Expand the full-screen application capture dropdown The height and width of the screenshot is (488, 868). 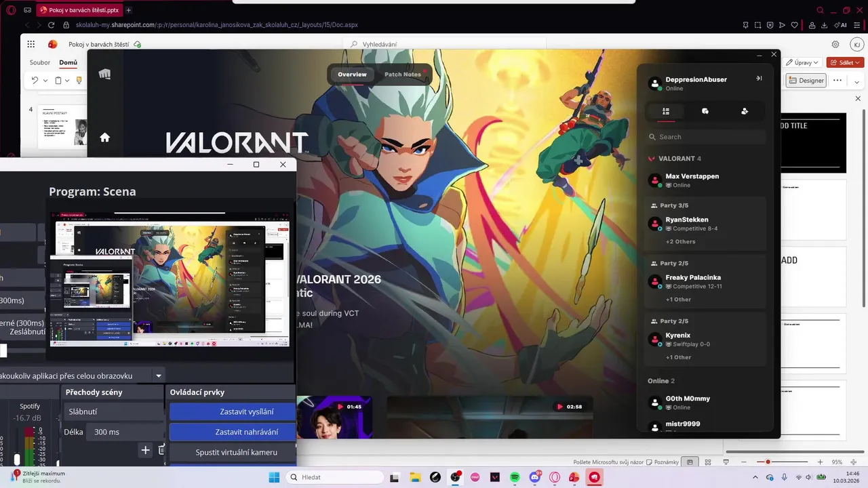click(159, 375)
